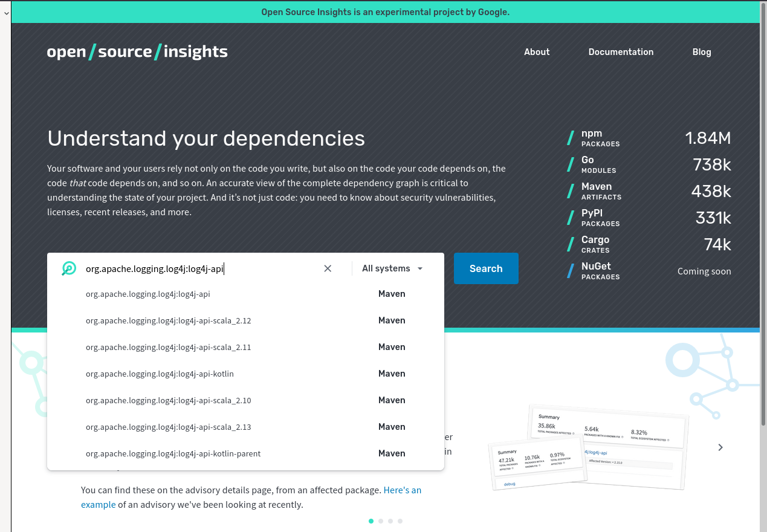767x532 pixels.
Task: Click the open/source/insights logo
Action: (x=137, y=52)
